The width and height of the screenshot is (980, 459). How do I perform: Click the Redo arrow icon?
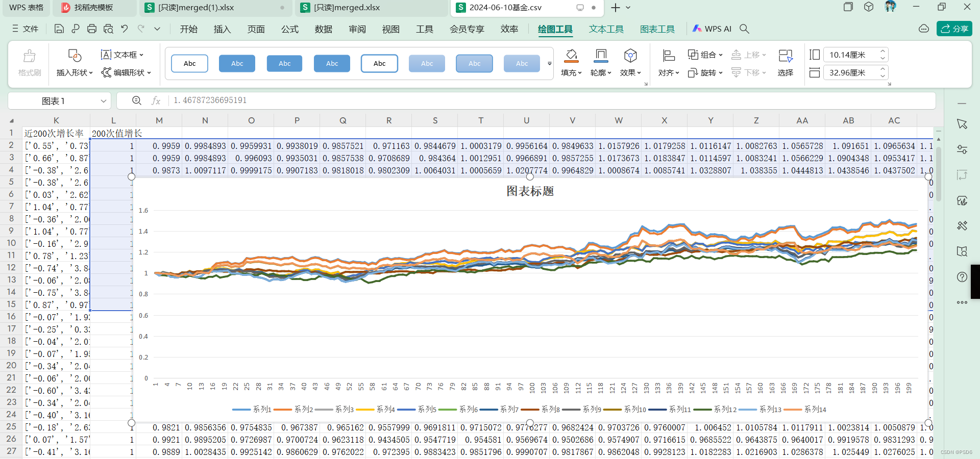[x=141, y=29]
